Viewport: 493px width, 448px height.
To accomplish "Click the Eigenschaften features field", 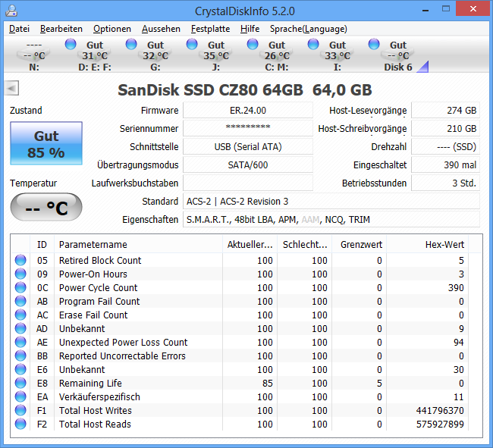I will [331, 220].
